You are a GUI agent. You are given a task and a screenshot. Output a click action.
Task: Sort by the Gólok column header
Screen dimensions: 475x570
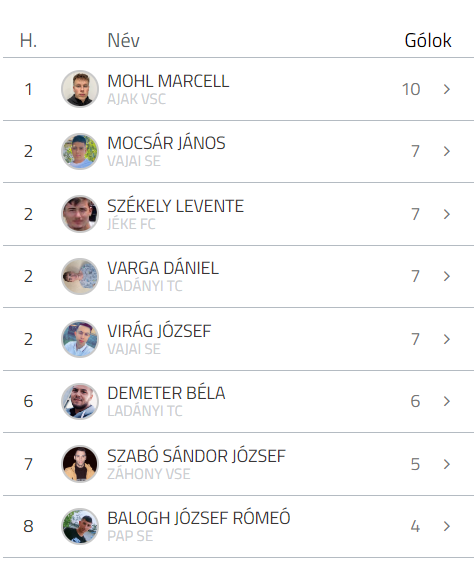point(428,40)
